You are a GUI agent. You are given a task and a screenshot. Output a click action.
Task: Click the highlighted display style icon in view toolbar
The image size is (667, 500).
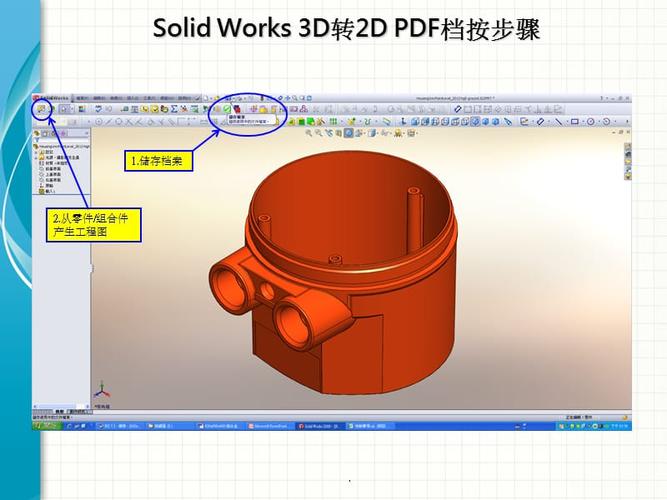pos(348,133)
